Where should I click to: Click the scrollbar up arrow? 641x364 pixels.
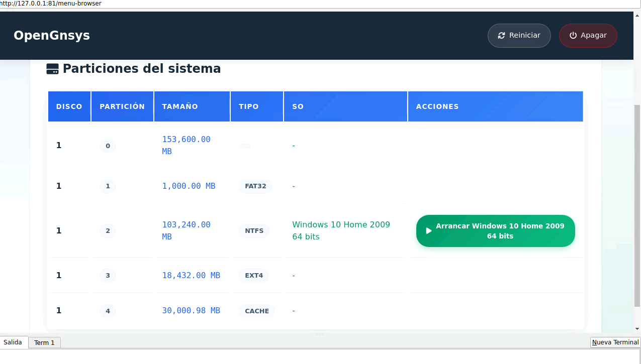coord(637,15)
